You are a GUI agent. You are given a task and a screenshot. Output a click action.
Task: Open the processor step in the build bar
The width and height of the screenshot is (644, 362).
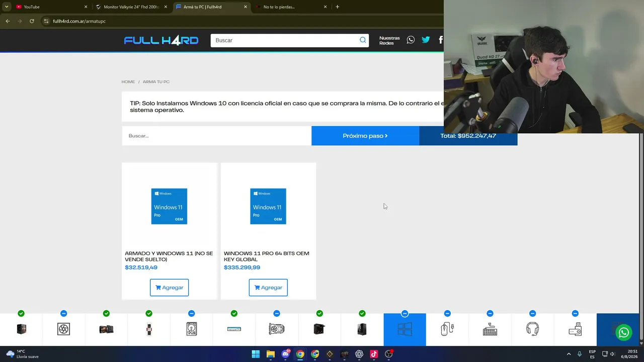click(21, 329)
